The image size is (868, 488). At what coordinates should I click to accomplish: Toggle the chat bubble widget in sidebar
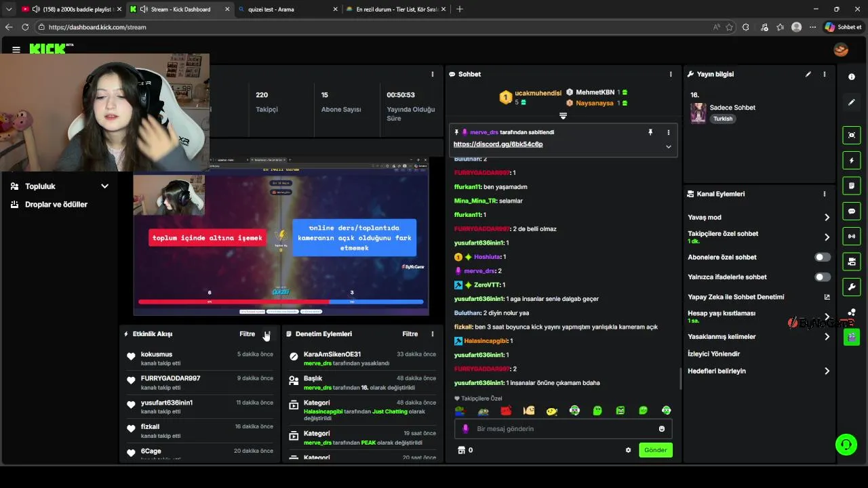tap(852, 211)
